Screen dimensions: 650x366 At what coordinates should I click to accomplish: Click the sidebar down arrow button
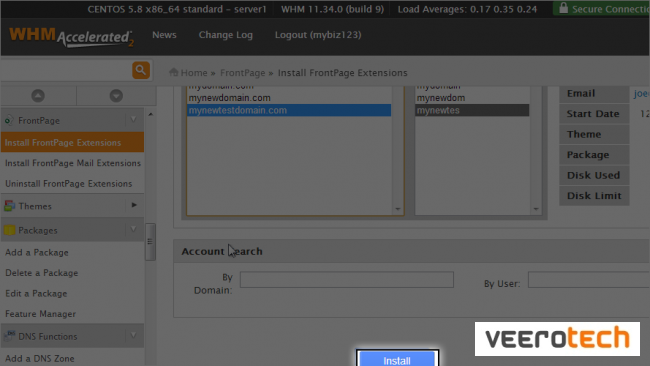[116, 96]
